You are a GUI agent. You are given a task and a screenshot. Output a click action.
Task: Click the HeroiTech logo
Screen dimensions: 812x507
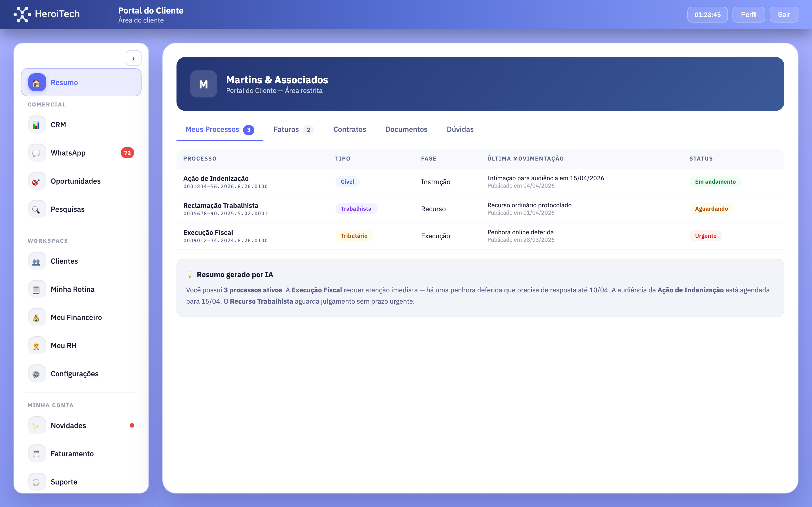(x=47, y=14)
